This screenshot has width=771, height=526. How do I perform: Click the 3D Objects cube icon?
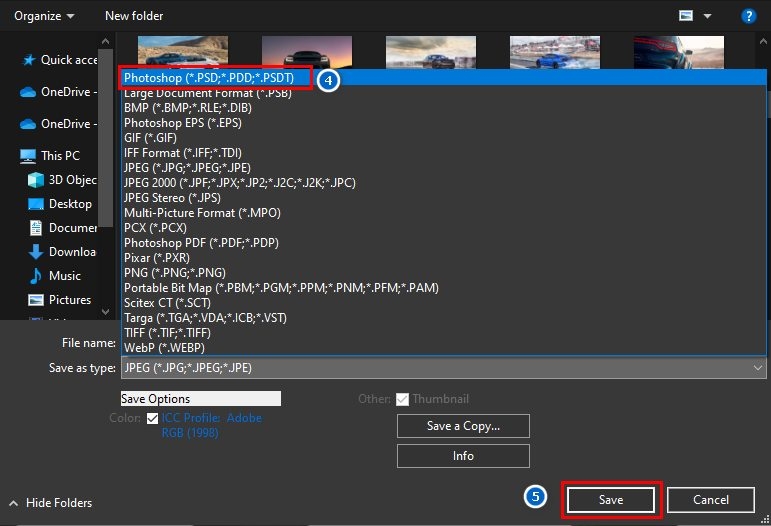[x=36, y=180]
